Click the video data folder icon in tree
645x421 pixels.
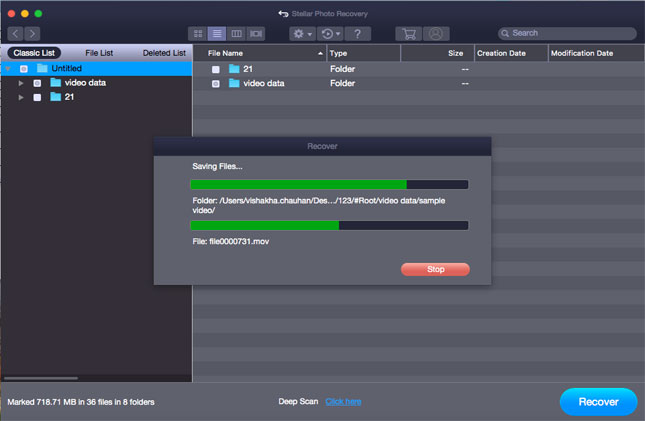[56, 82]
